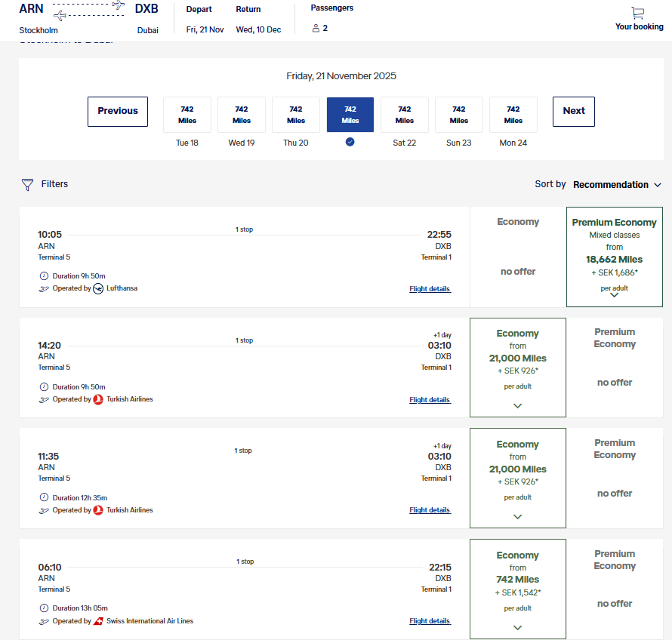The height and width of the screenshot is (640, 672).
Task: Click the Lufthansa airline logo
Action: point(98,289)
